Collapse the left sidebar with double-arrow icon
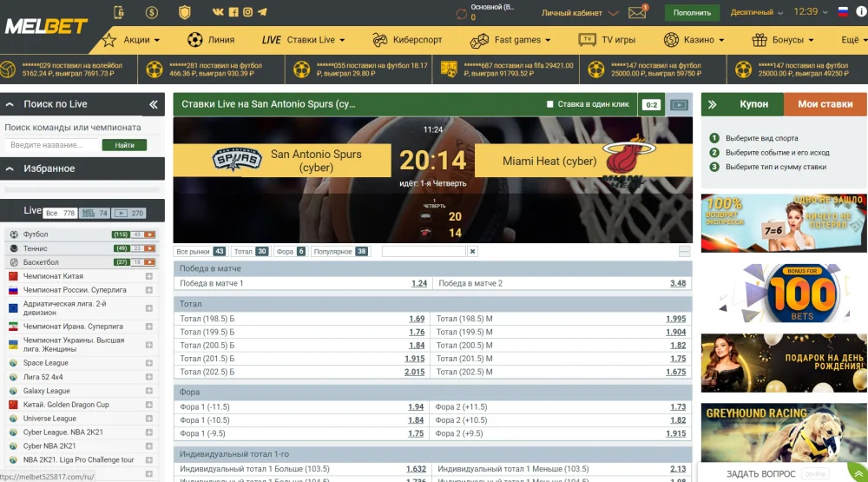Image resolution: width=868 pixels, height=482 pixels. coord(154,104)
